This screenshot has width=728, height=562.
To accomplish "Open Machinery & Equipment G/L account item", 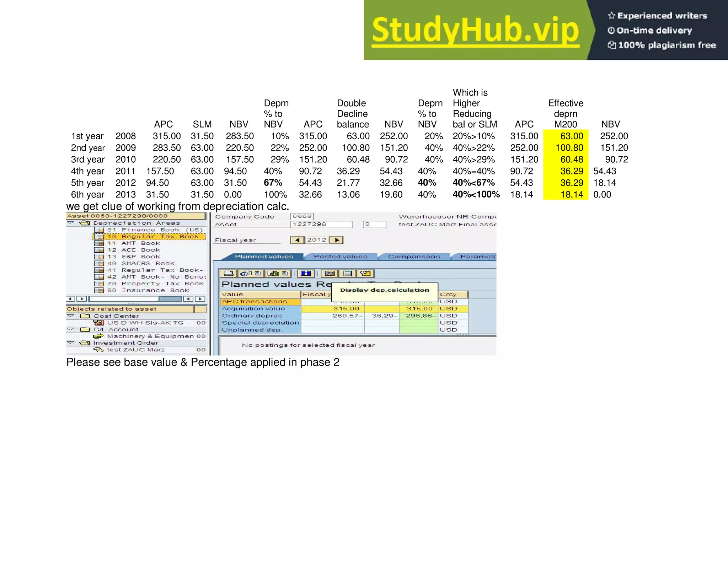I will pyautogui.click(x=151, y=336).
